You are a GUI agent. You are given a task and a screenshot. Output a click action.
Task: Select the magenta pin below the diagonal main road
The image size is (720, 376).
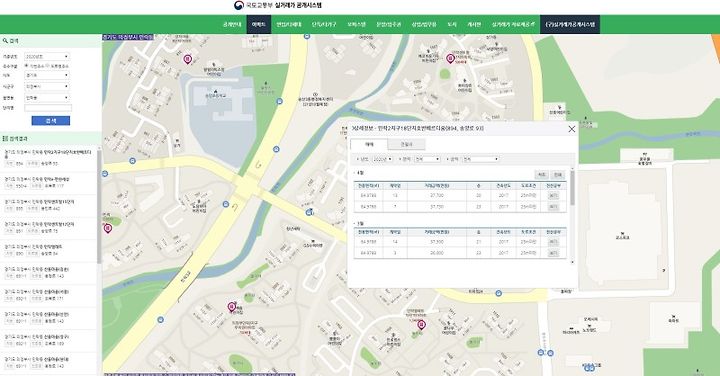click(232, 307)
